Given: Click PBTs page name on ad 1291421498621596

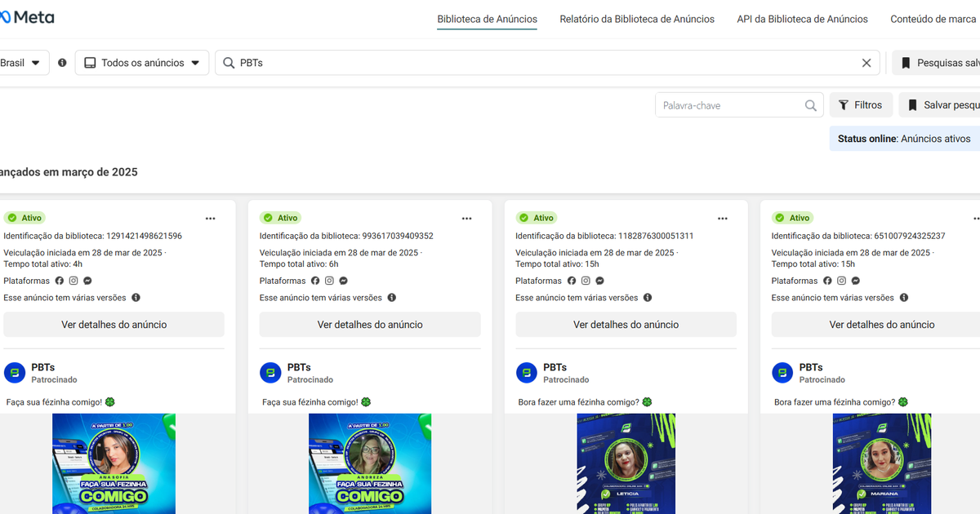Looking at the screenshot, I should (43, 367).
